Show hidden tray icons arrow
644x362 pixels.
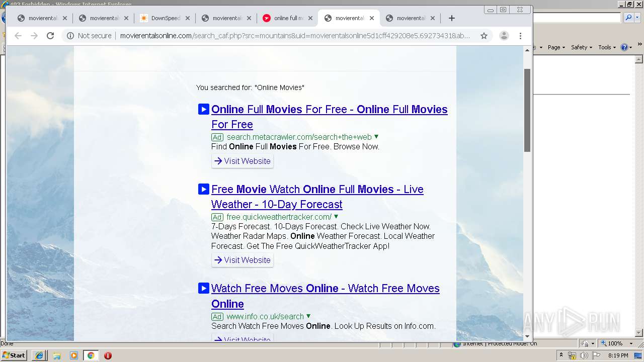[561, 355]
